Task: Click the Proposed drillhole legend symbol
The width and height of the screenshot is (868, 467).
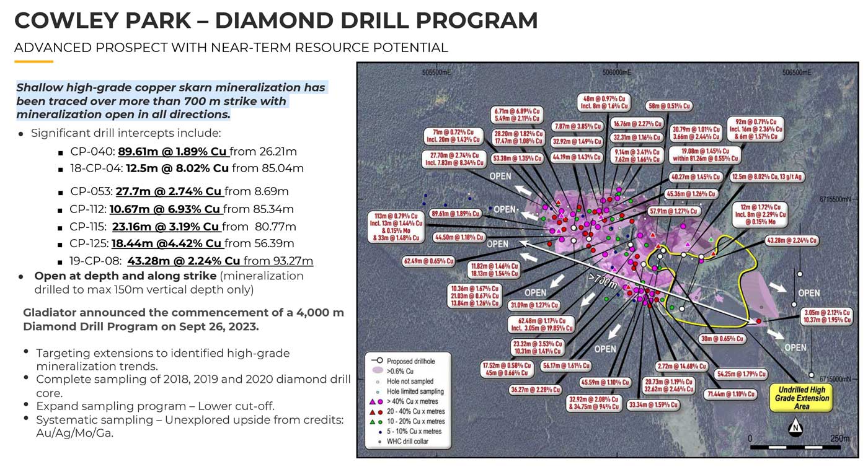Action: [374, 360]
